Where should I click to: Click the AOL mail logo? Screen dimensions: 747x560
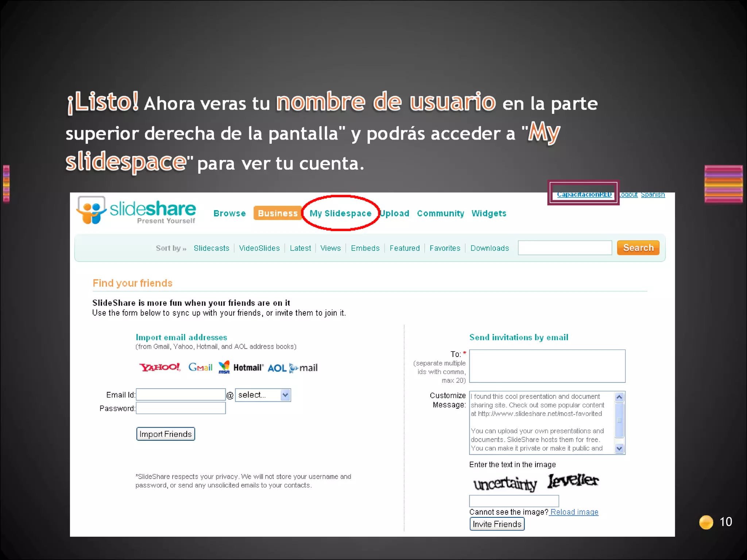pyautogui.click(x=293, y=368)
